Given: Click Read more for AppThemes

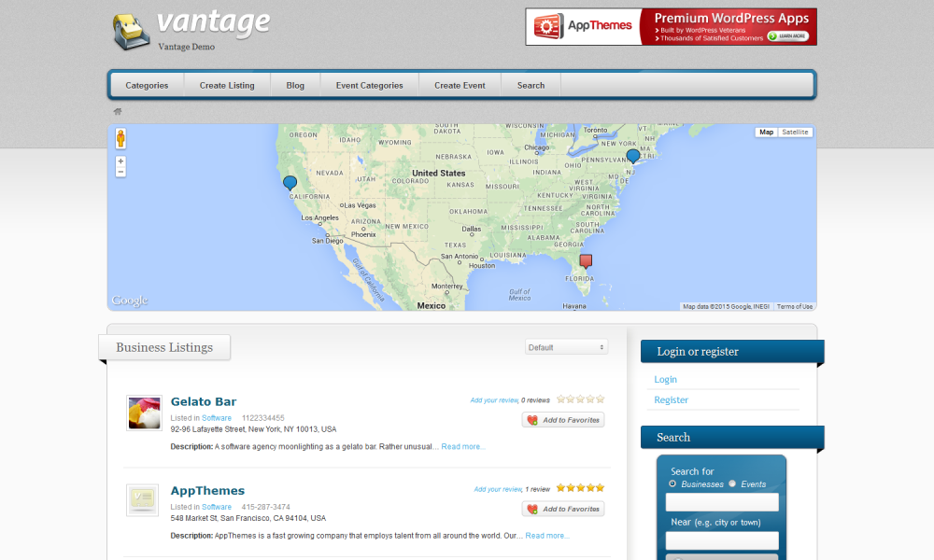Looking at the screenshot, I should point(546,536).
